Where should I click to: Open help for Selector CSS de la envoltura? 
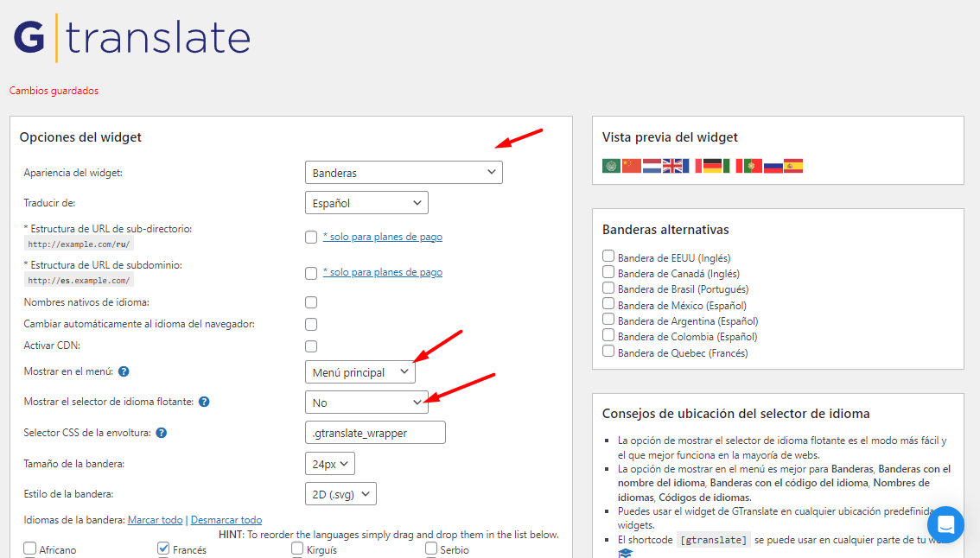162,433
